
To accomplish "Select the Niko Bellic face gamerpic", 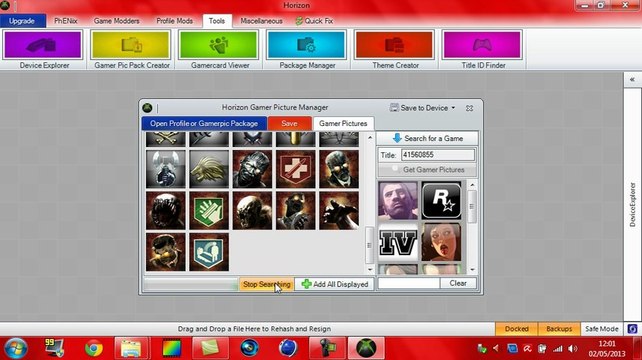I will (398, 200).
